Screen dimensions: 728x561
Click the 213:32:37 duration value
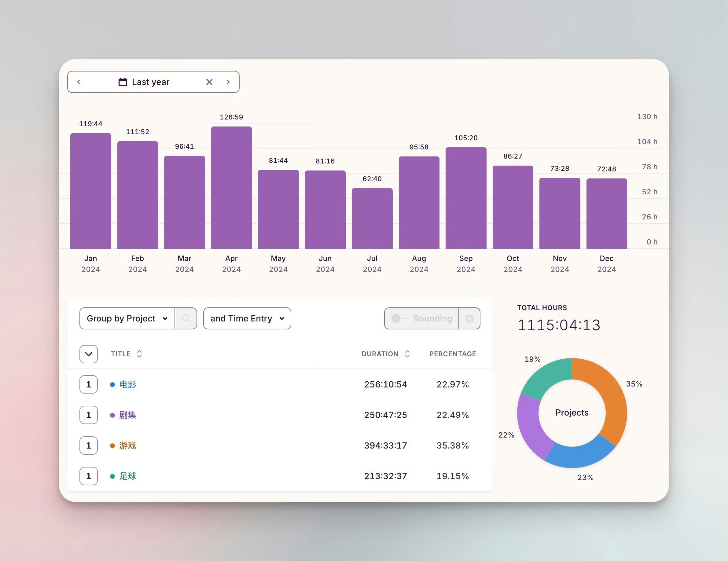[386, 476]
